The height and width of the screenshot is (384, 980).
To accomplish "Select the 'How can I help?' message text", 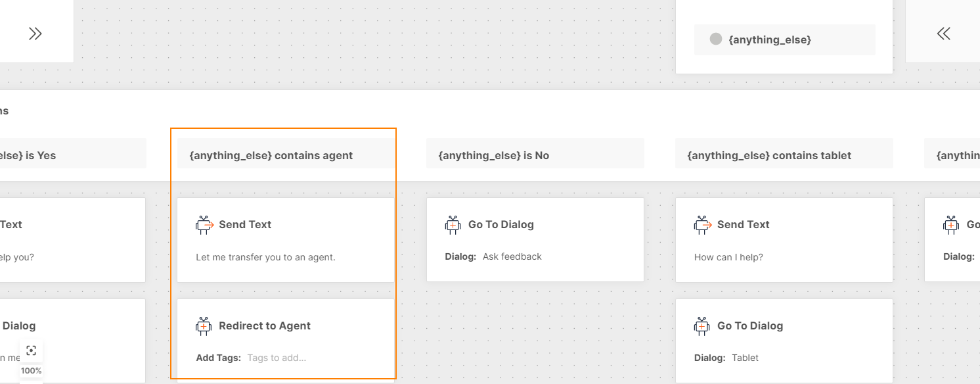I will point(728,257).
